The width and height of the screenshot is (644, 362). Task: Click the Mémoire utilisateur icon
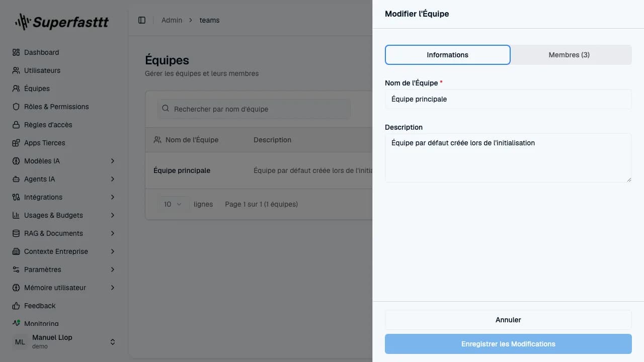click(x=16, y=288)
